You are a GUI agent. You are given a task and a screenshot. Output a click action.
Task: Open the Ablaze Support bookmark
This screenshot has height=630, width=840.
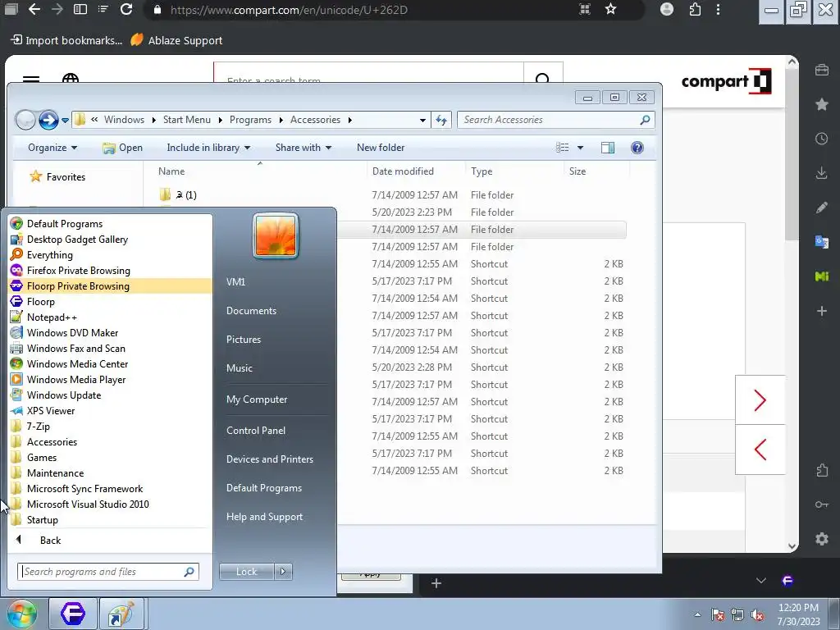click(176, 40)
